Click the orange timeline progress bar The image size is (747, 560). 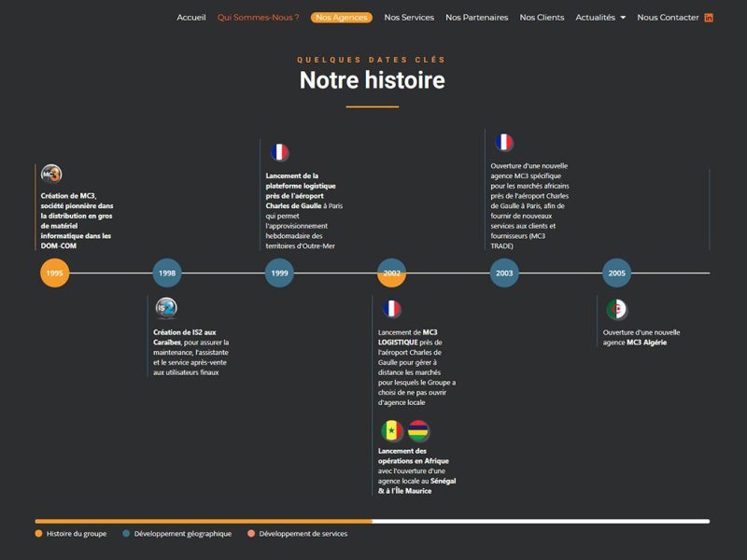pyautogui.click(x=204, y=522)
